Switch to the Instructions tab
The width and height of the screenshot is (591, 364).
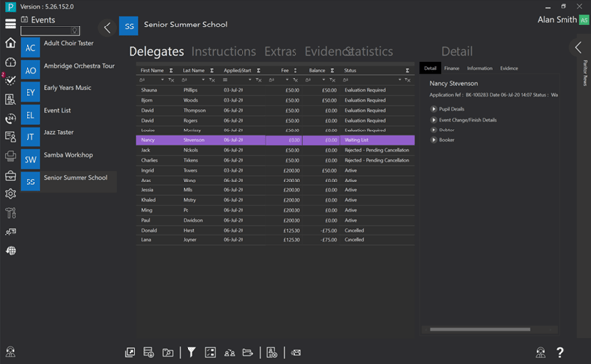pyautogui.click(x=224, y=51)
